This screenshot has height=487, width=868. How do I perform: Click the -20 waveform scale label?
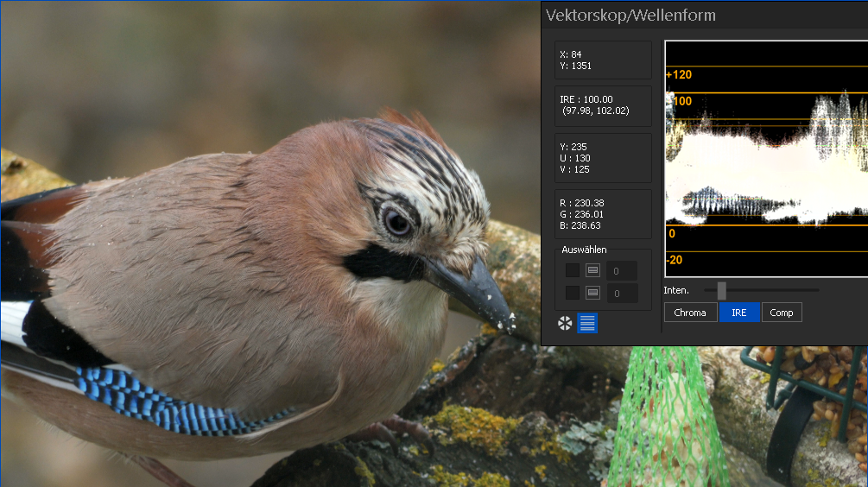click(x=675, y=260)
